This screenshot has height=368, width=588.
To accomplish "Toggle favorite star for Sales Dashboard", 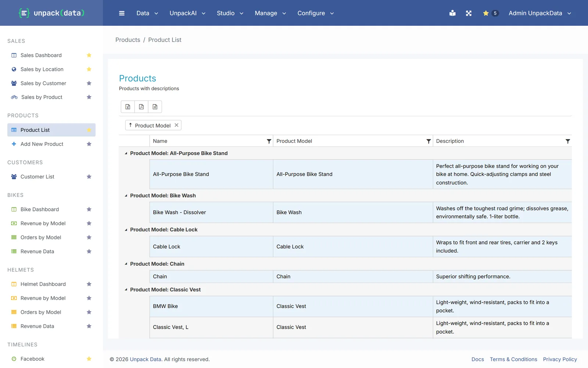I will coord(89,55).
